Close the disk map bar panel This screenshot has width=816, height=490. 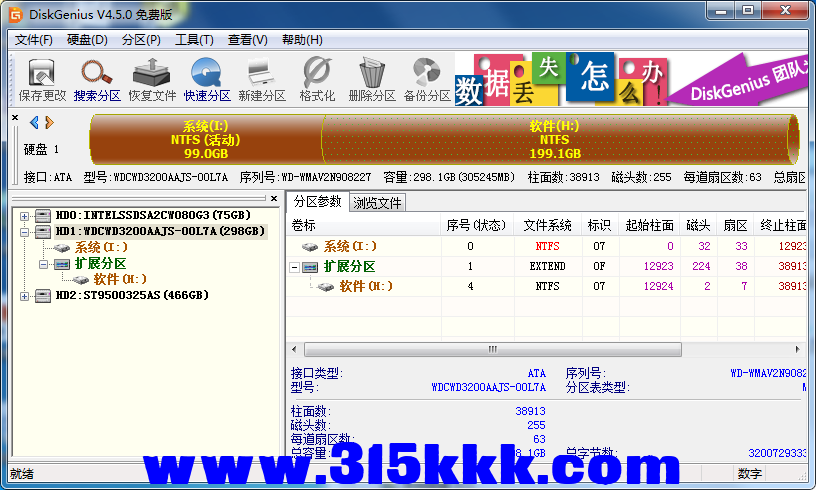point(15,118)
